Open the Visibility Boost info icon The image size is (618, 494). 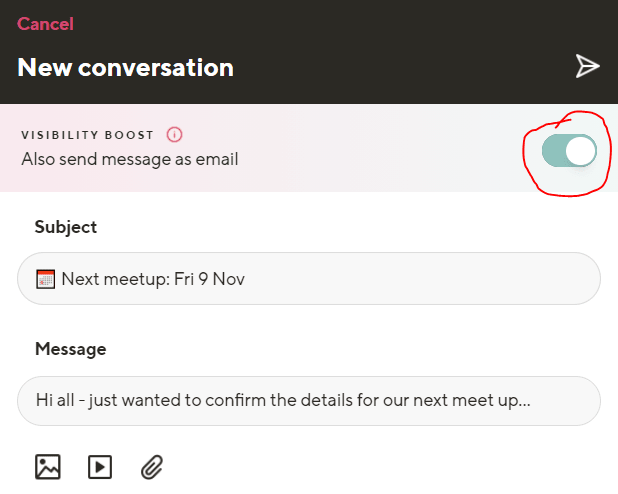pos(174,134)
